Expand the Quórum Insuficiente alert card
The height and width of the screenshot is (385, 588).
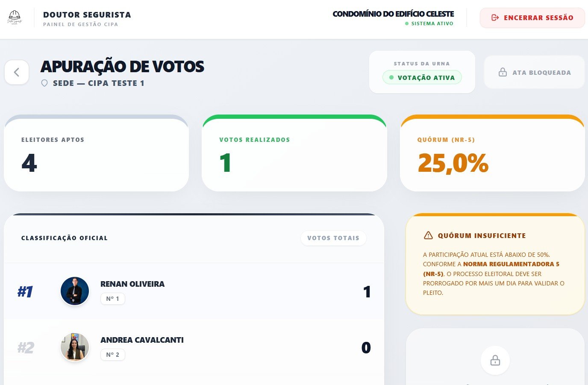[495, 264]
